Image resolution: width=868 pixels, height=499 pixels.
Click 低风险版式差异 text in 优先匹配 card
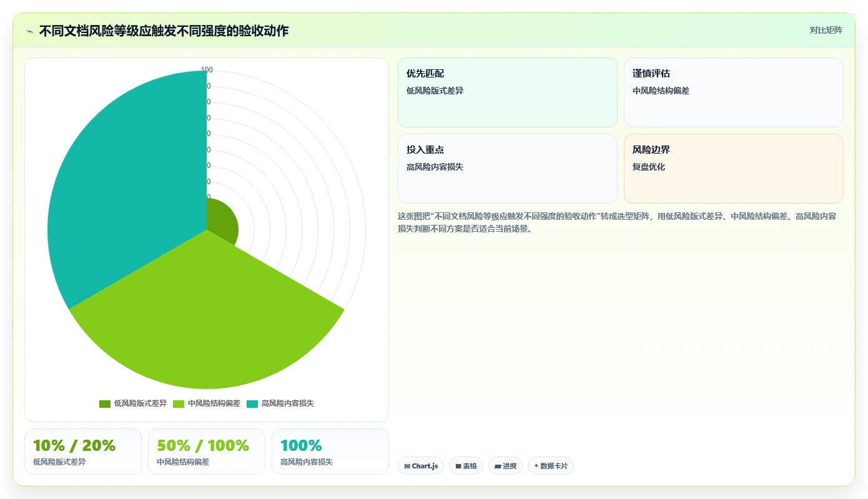pyautogui.click(x=435, y=91)
